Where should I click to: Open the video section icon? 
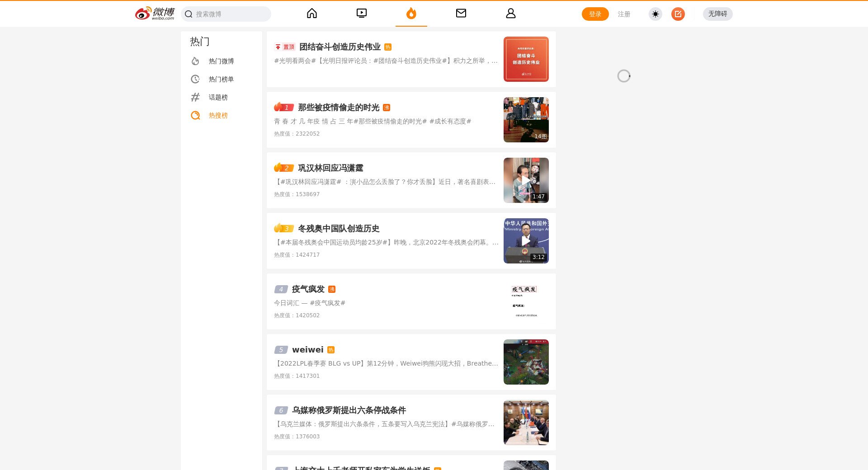[x=362, y=14]
